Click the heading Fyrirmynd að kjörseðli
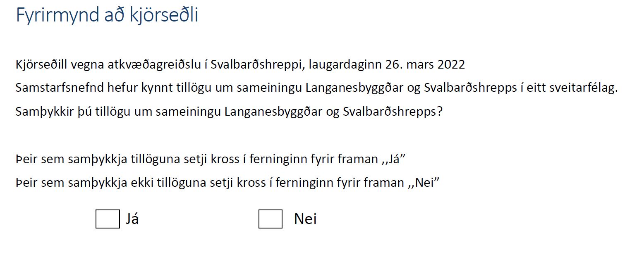 tap(107, 15)
